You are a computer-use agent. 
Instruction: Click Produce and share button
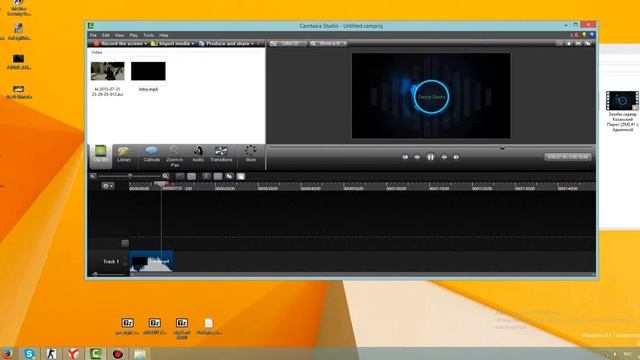(x=224, y=44)
